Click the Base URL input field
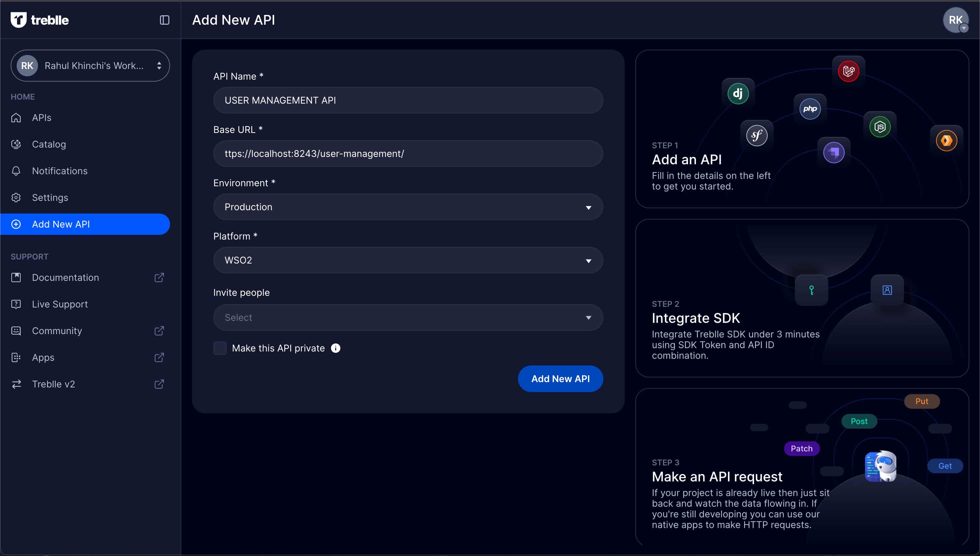The image size is (980, 556). [x=408, y=154]
